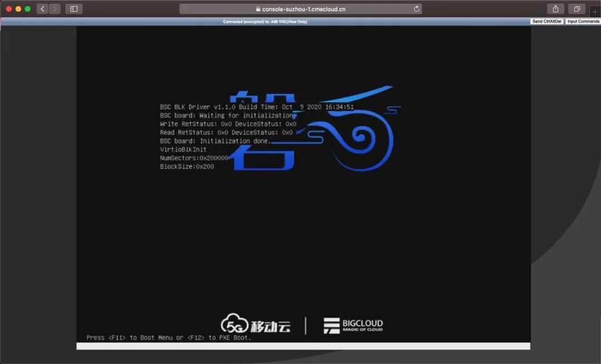Go back with the Safari back arrow
601x364 pixels.
pos(42,9)
